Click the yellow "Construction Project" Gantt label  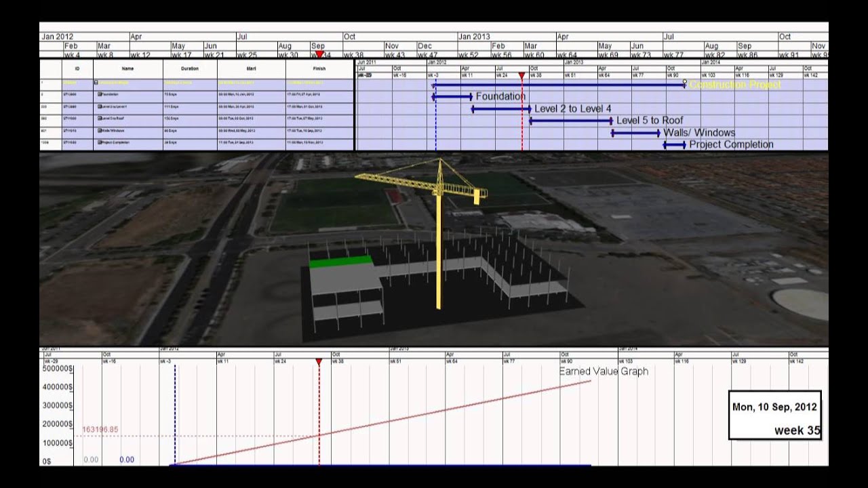735,85
